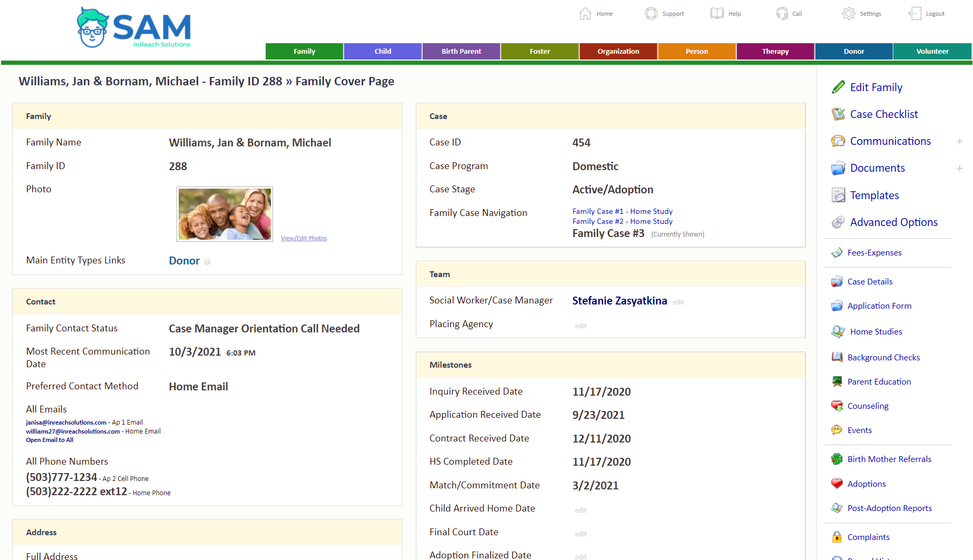Edit the Social Worker/Case Manager field
Screen dimensions: 973x560
click(x=678, y=302)
